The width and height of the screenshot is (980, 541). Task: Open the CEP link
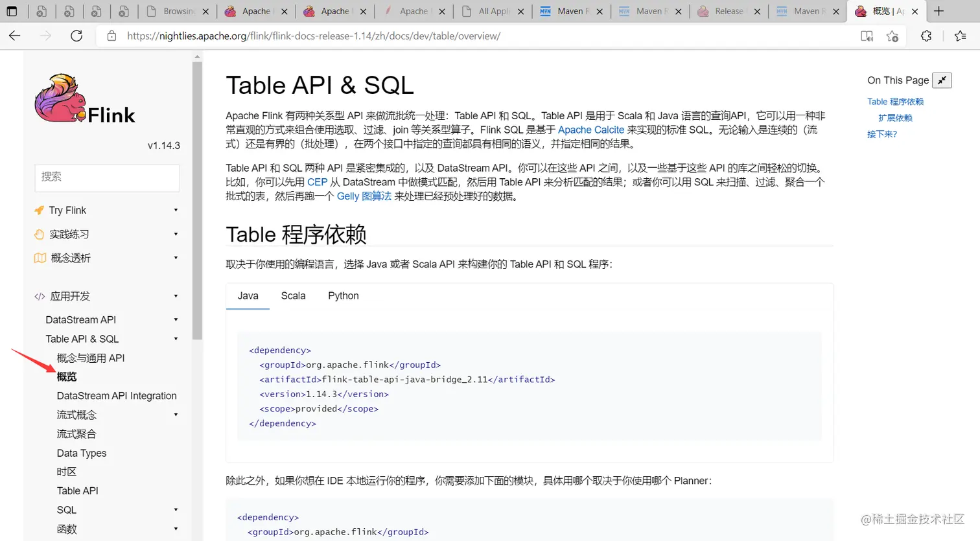(x=317, y=182)
